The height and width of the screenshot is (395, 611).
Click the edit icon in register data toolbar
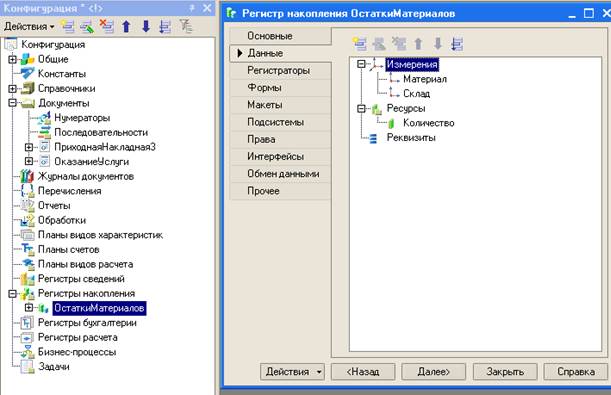[x=379, y=44]
